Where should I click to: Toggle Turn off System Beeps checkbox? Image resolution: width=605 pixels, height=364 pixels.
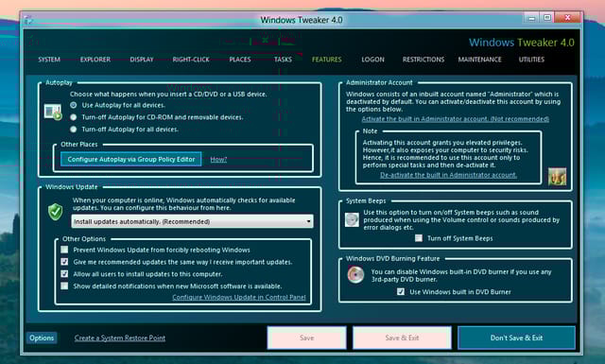tap(419, 238)
